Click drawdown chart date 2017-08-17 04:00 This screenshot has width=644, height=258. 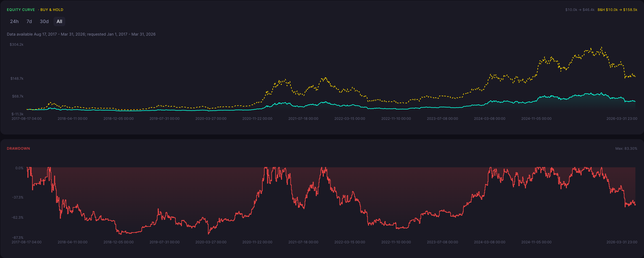pos(27,242)
